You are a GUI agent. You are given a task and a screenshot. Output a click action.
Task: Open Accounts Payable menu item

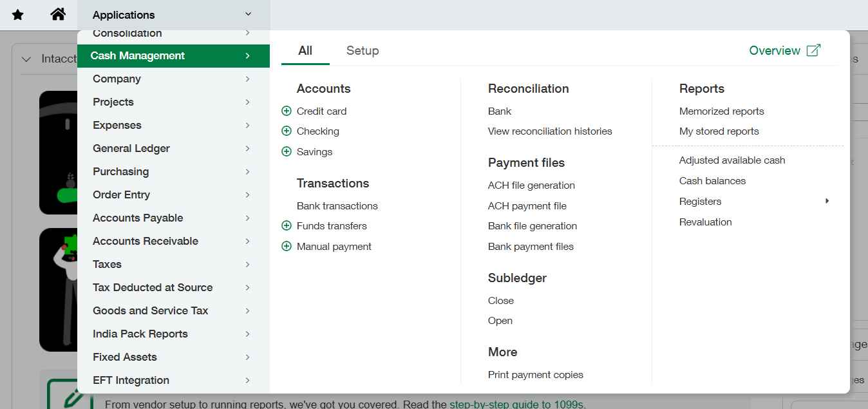[x=138, y=218]
